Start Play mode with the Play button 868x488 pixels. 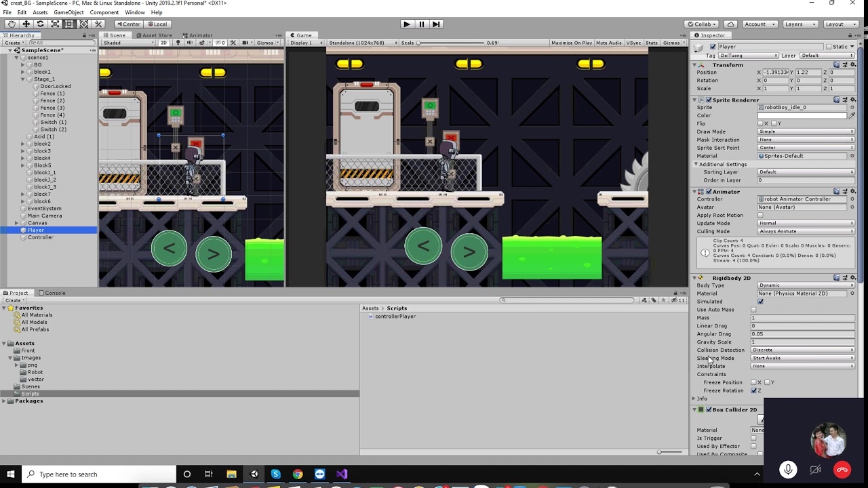[406, 24]
